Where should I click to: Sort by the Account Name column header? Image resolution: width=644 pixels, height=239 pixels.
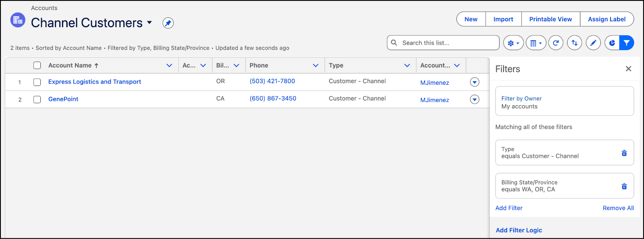(70, 65)
